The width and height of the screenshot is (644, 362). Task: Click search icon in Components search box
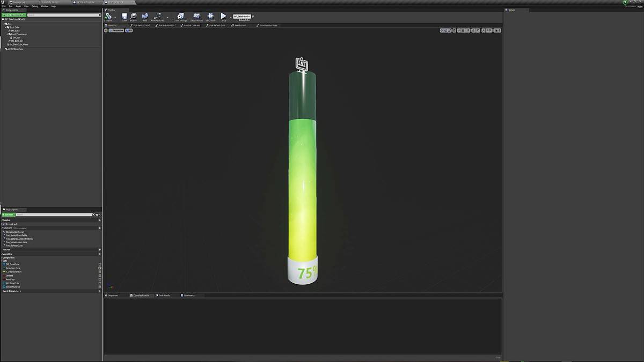(x=100, y=15)
